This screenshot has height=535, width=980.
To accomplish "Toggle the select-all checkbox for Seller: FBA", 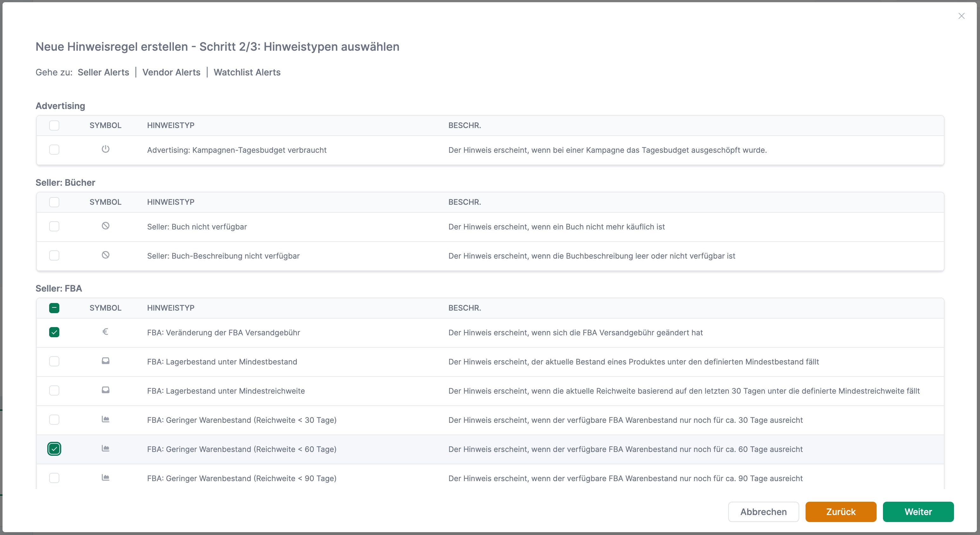I will (55, 308).
